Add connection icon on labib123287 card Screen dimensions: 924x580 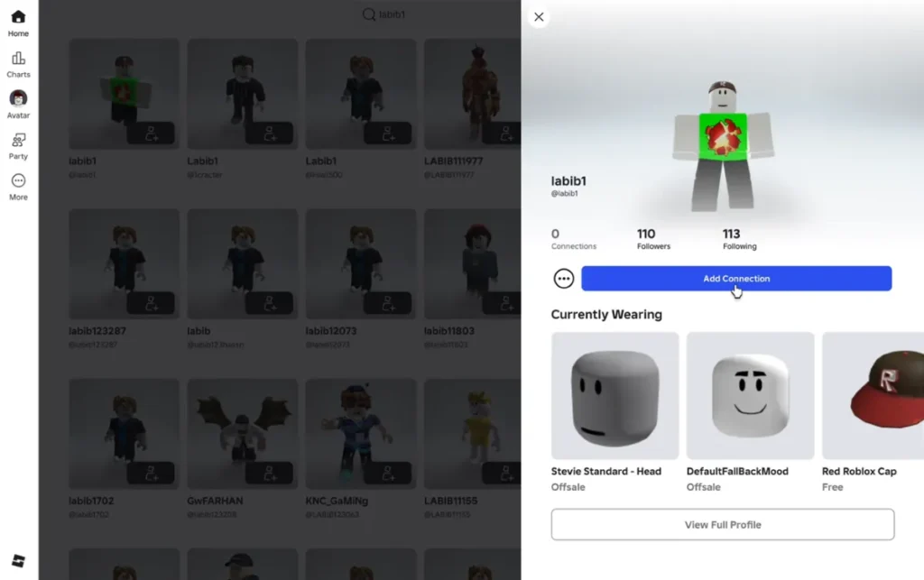151,303
